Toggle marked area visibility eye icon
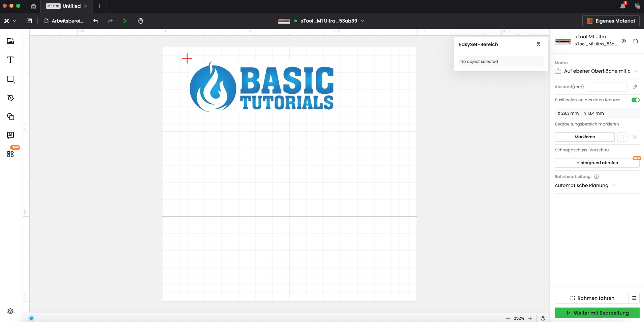Viewport: 644px width, 322px height. [635, 137]
